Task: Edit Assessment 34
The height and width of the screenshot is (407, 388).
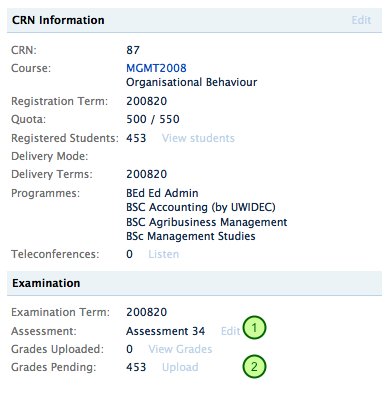Action: [230, 331]
